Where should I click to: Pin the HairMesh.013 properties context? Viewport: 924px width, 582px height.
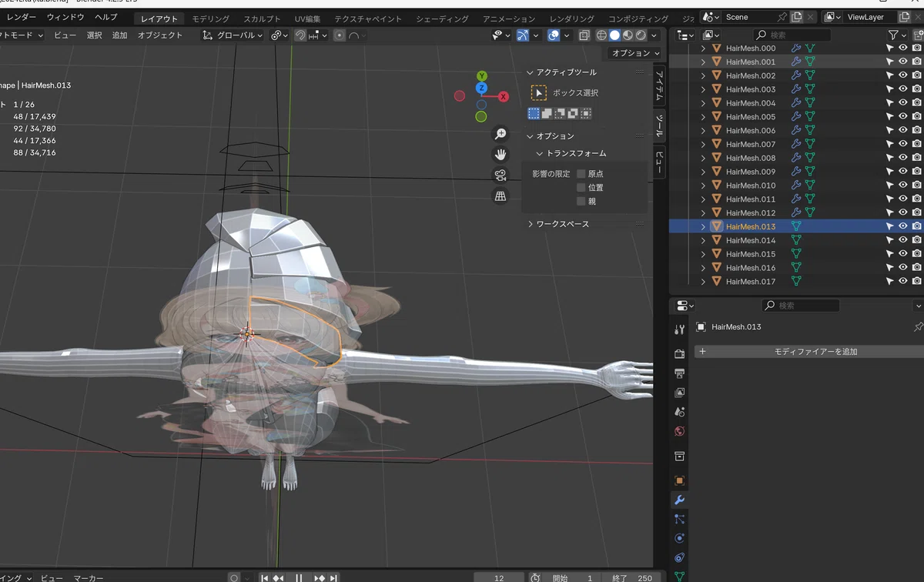[917, 327]
